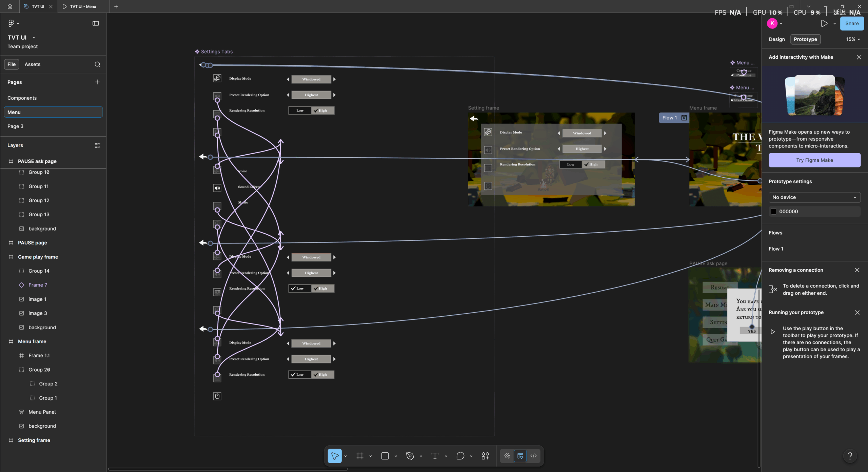This screenshot has height=472, width=868.
Task: Expand Move tool options chevron
Action: pyautogui.click(x=345, y=456)
